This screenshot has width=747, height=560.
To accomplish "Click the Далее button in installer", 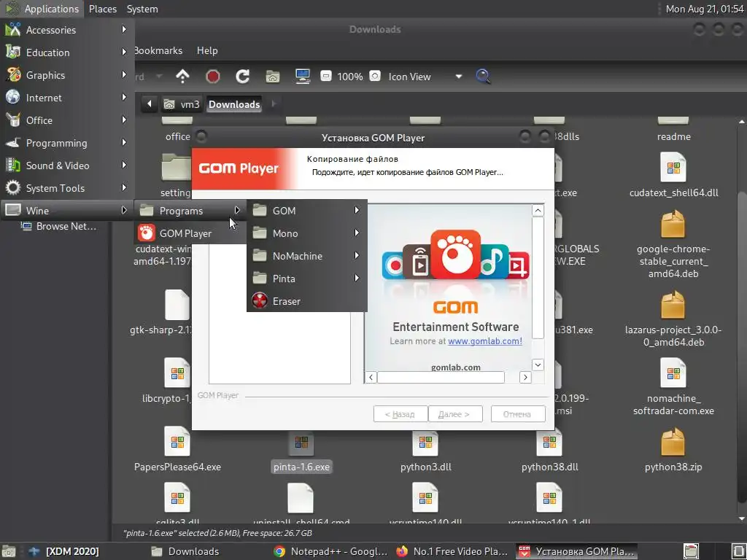I will [x=455, y=414].
